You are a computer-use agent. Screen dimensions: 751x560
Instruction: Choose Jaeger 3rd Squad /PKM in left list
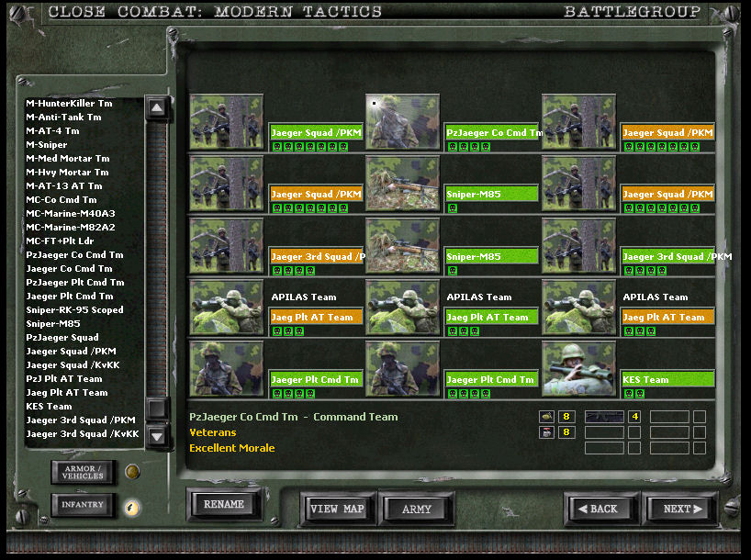[x=81, y=420]
